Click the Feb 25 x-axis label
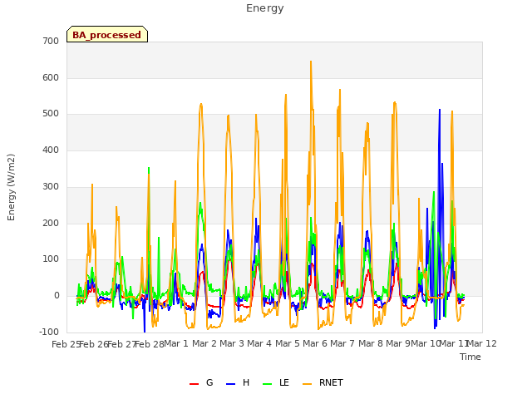 (66, 345)
